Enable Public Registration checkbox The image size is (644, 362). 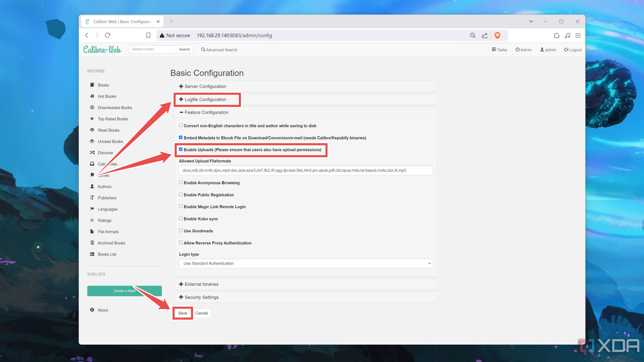(x=180, y=194)
